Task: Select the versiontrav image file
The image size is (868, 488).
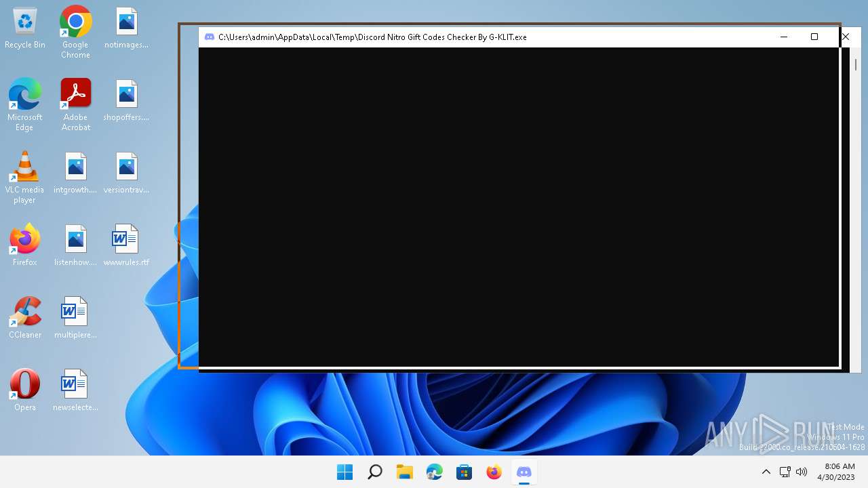Action: point(126,174)
